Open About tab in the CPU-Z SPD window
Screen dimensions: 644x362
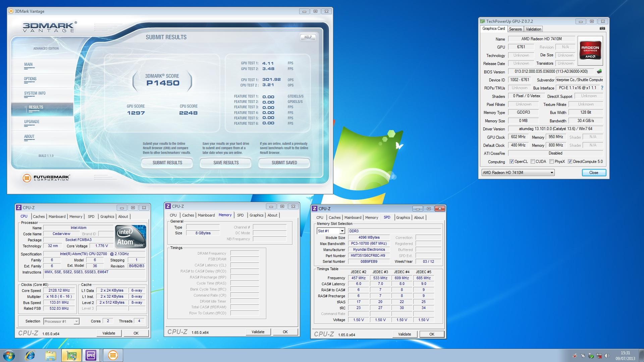(419, 218)
